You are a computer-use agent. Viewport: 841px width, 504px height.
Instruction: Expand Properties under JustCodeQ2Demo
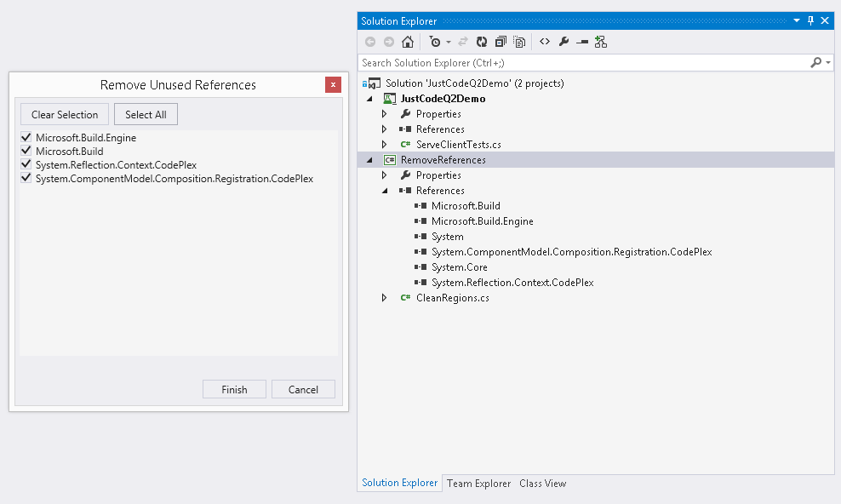[385, 114]
